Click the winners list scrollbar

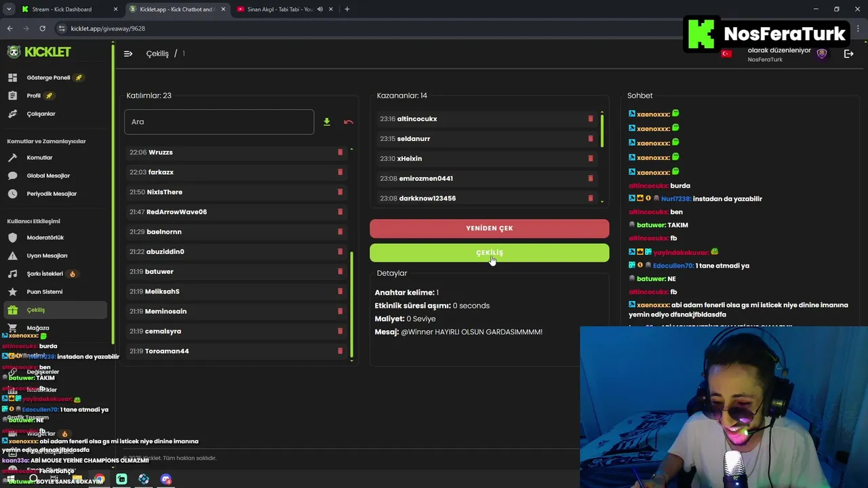(x=601, y=131)
